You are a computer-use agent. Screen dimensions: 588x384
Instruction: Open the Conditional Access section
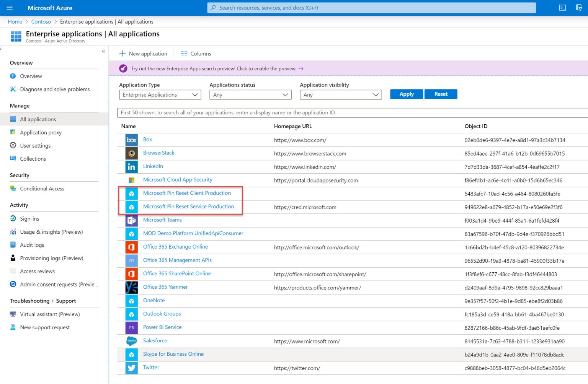pos(42,188)
